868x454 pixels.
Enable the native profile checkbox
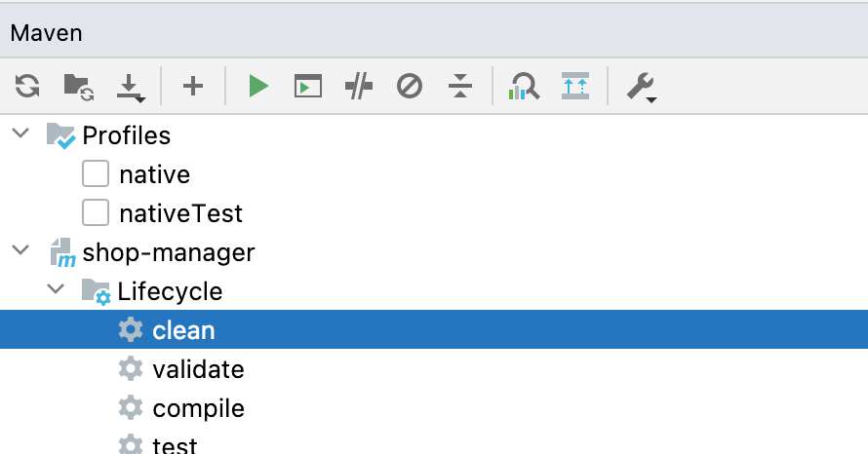(x=96, y=174)
